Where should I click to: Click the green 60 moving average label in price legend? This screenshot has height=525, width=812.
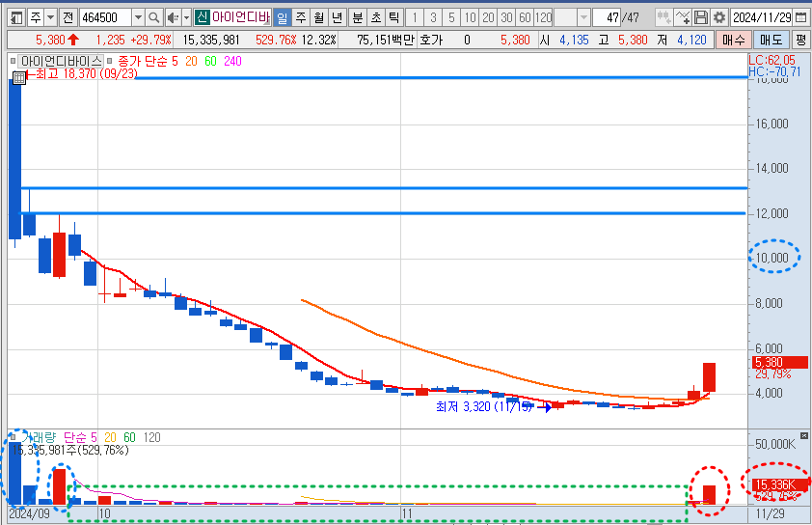coord(210,61)
